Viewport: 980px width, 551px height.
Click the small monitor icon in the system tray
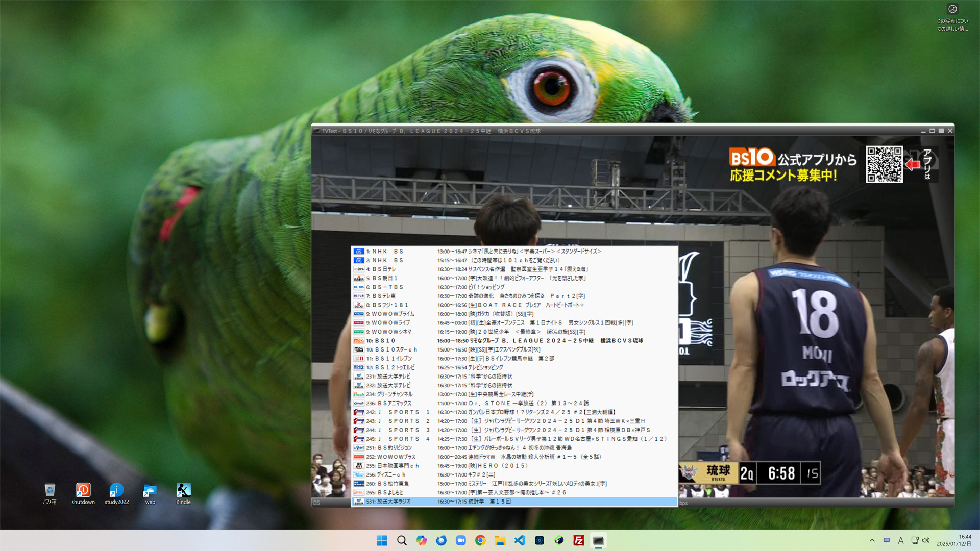click(x=887, y=540)
